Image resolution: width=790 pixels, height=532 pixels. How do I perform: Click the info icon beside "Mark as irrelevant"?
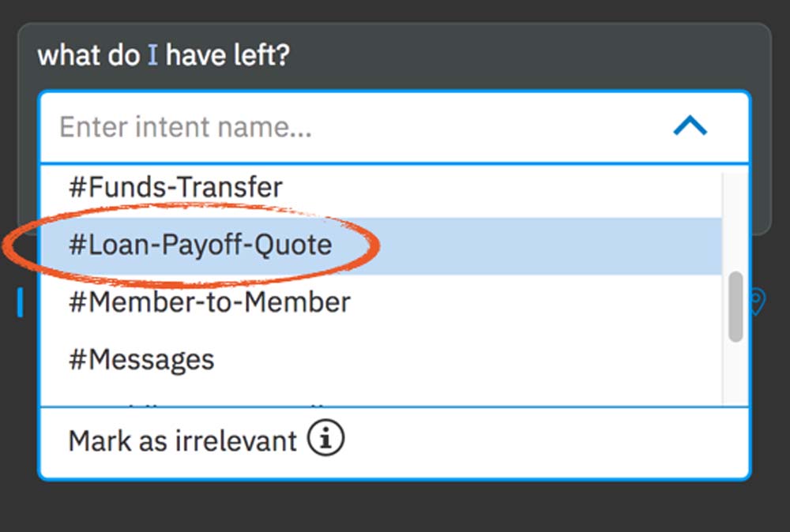pyautogui.click(x=325, y=440)
